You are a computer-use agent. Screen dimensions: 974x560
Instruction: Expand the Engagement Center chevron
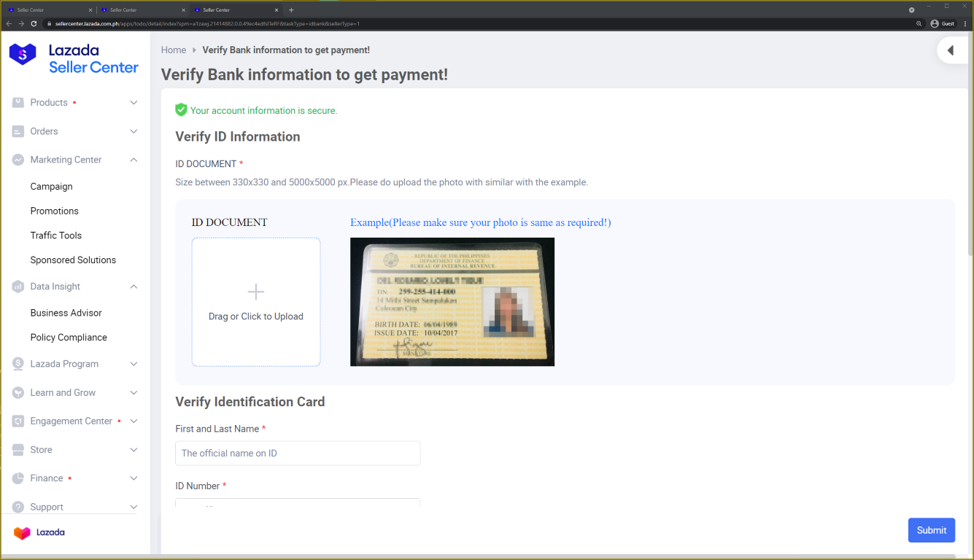pyautogui.click(x=134, y=421)
